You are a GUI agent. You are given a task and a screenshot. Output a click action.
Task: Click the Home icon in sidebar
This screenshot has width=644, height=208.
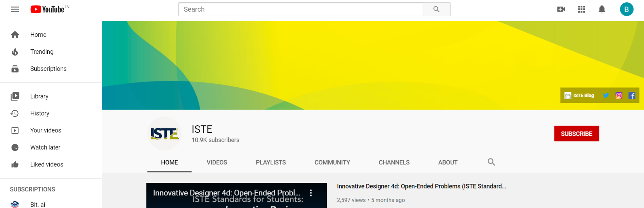pyautogui.click(x=15, y=35)
